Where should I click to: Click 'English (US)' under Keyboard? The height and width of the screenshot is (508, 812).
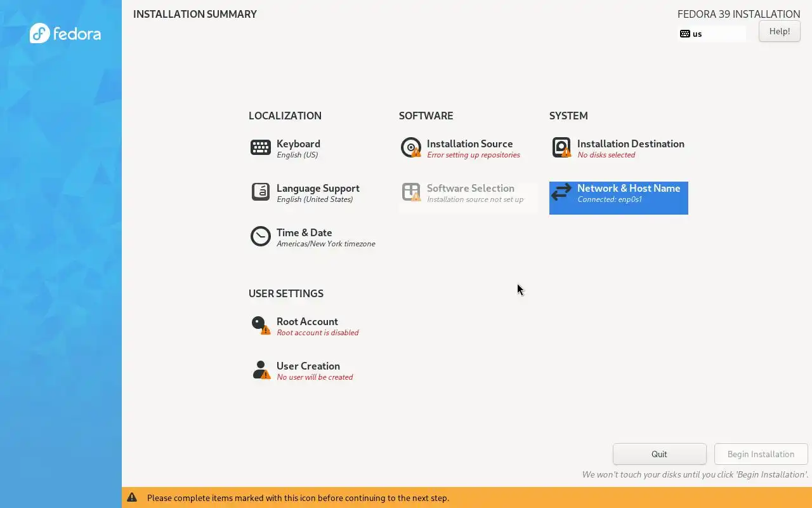[298, 155]
